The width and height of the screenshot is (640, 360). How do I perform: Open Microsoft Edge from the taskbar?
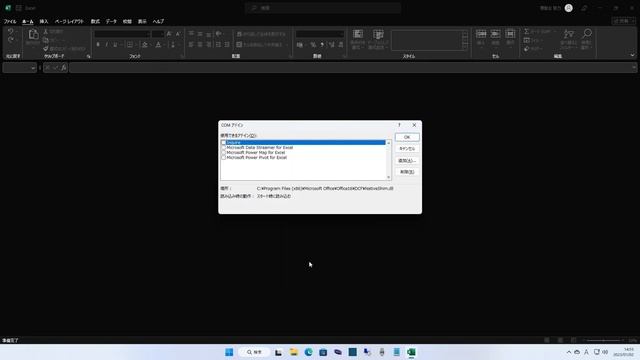click(x=309, y=352)
